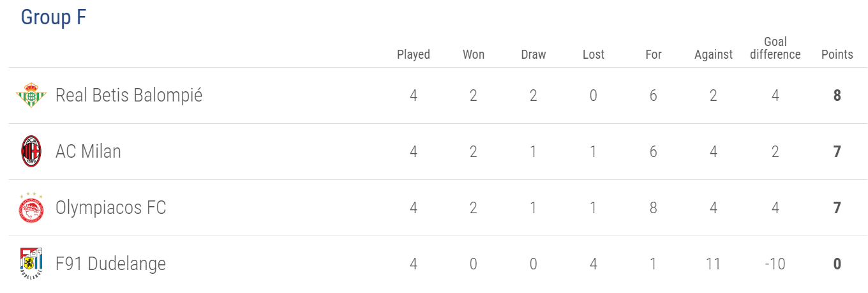Click the Goal difference column header
The image size is (868, 293).
[775, 49]
